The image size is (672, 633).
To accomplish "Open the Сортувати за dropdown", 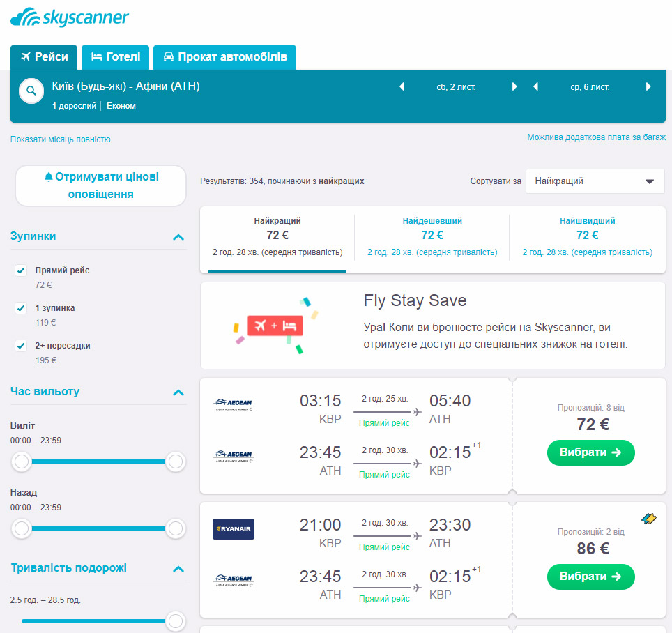I will point(595,181).
